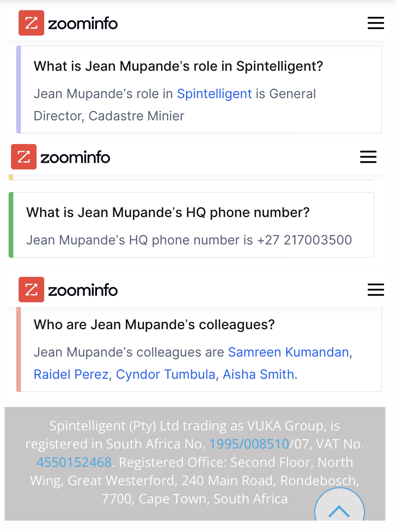Click registration number 1995/008510
This screenshot has height=532, width=396.
pos(249,444)
